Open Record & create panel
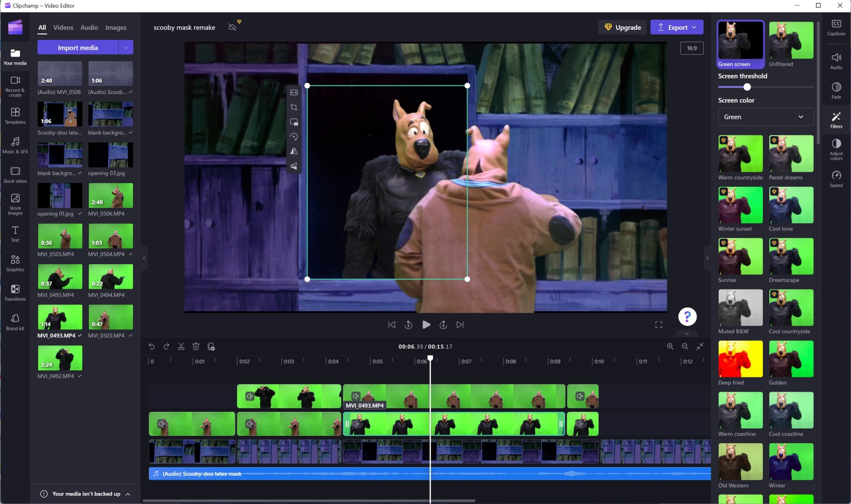 click(15, 86)
